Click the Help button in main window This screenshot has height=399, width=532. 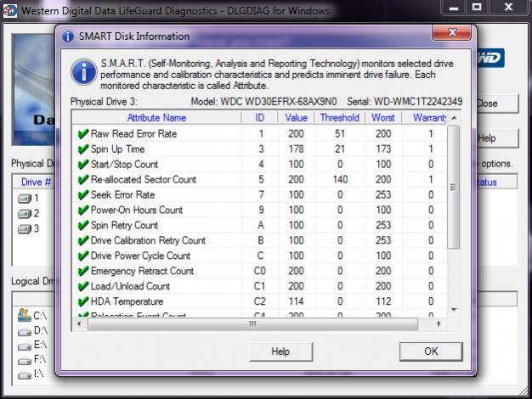tap(497, 138)
